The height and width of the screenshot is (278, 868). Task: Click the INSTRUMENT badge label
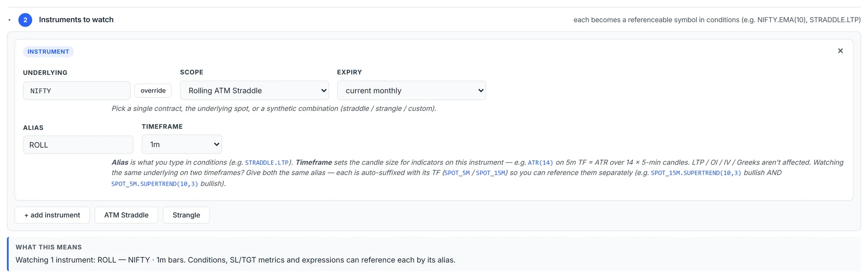point(48,52)
